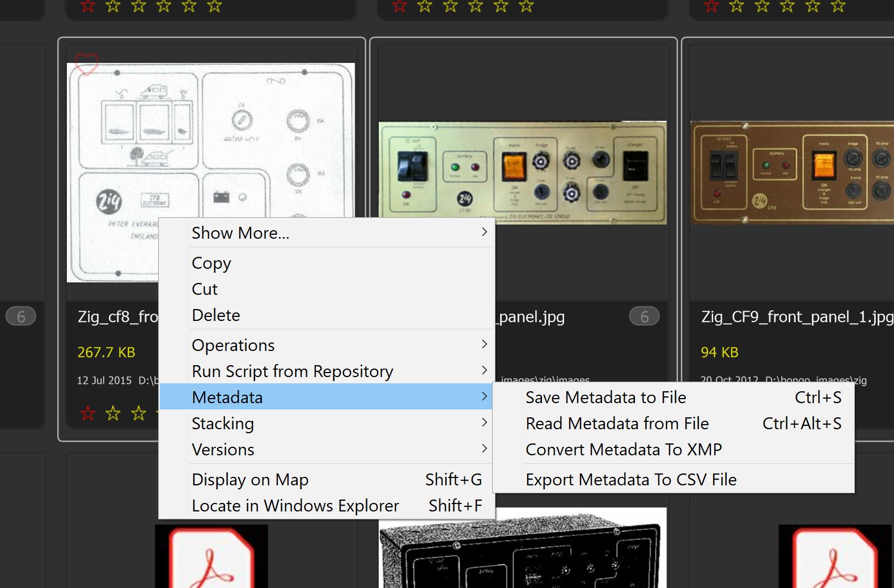Click the red star below 267.7 KB
This screenshot has width=894, height=588.
click(x=88, y=413)
